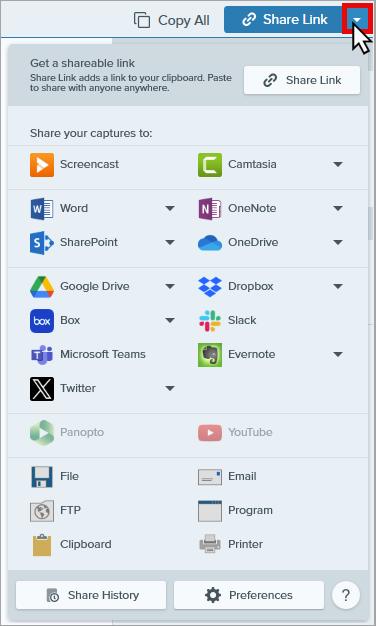Click the Copy All button
Image resolution: width=376 pixels, height=626 pixels.
[172, 20]
